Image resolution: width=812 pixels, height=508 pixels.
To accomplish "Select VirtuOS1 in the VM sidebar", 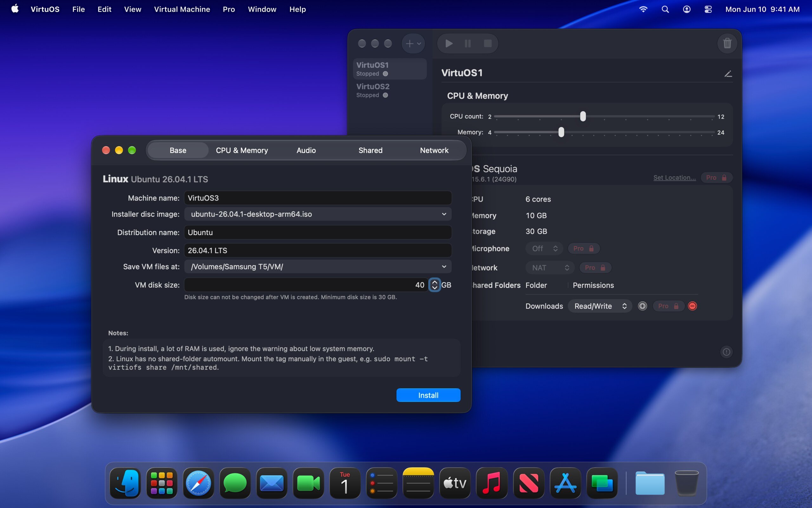I will click(390, 69).
